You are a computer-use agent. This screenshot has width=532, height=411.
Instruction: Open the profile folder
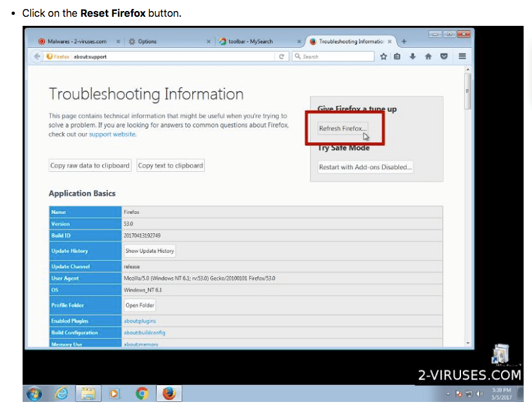140,305
